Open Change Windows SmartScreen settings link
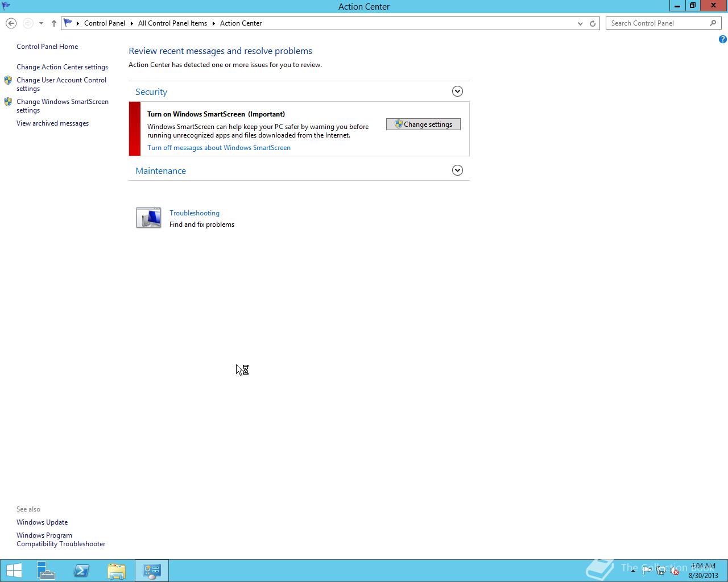 point(63,106)
